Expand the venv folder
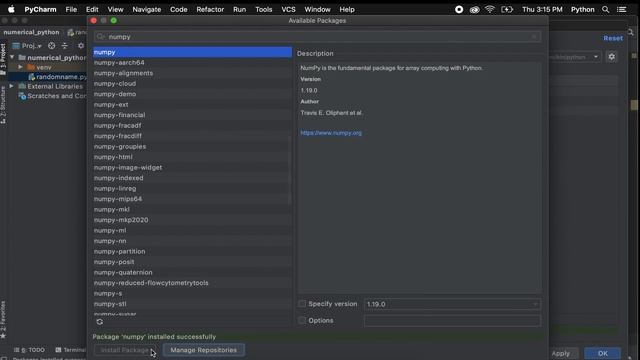Screen dimensions: 640x360 [20, 67]
